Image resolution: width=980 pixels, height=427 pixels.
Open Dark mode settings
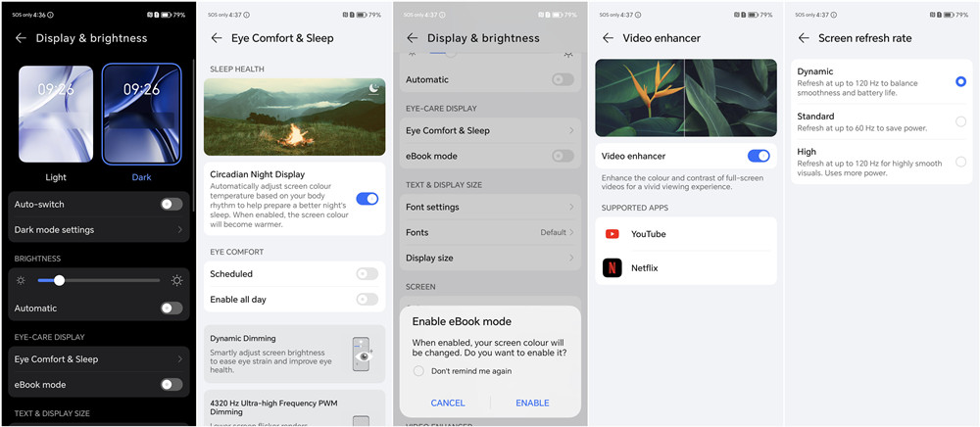99,230
